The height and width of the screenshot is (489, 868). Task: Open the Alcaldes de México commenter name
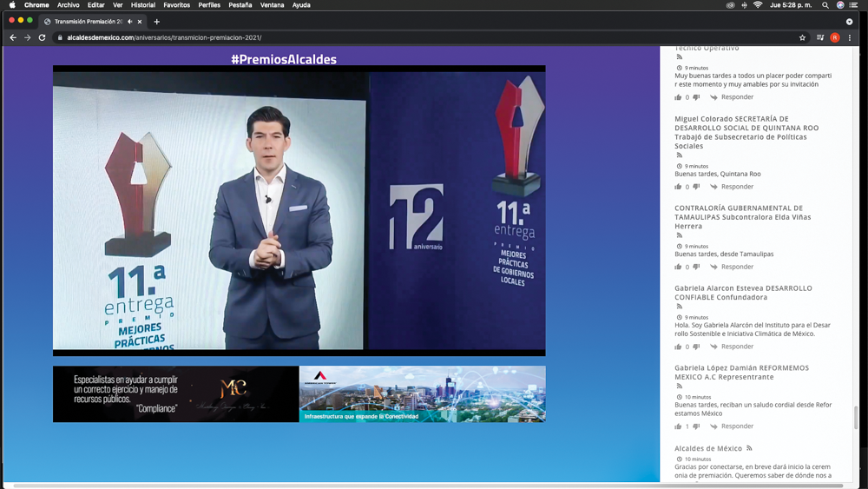708,448
